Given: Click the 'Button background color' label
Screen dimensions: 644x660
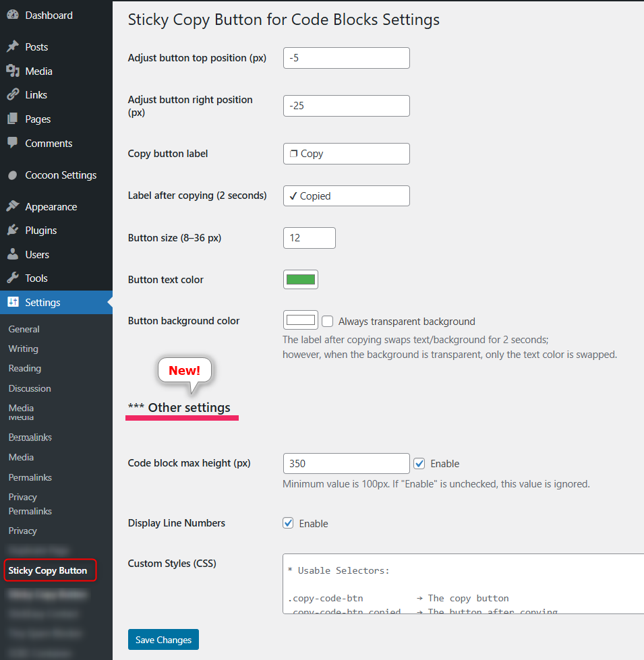Looking at the screenshot, I should (x=183, y=321).
